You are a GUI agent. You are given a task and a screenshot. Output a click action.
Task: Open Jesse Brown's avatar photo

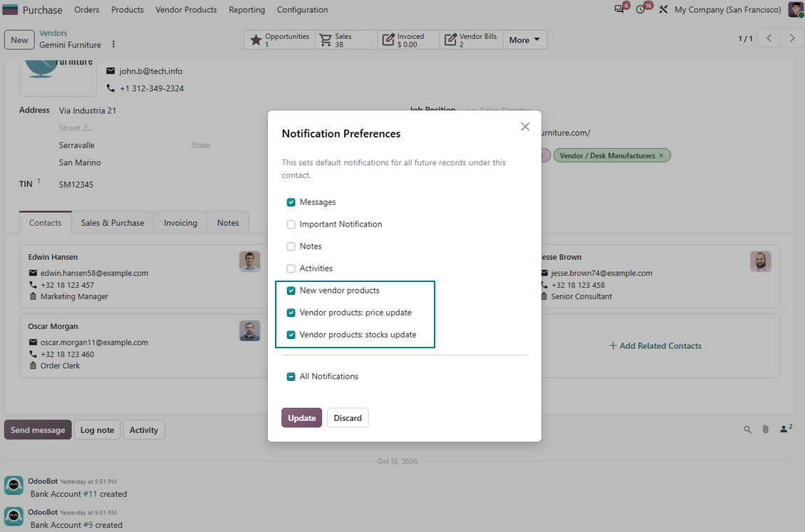(760, 261)
